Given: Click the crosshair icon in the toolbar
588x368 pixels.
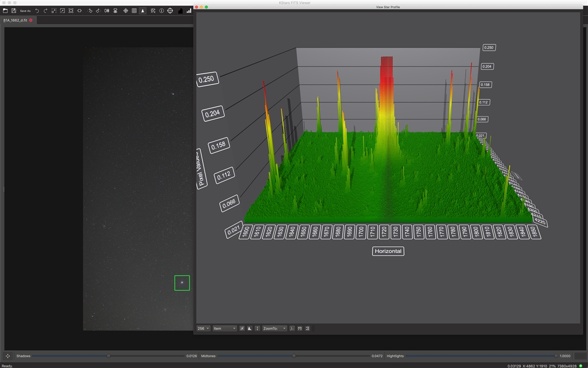Looking at the screenshot, I should pyautogui.click(x=170, y=11).
